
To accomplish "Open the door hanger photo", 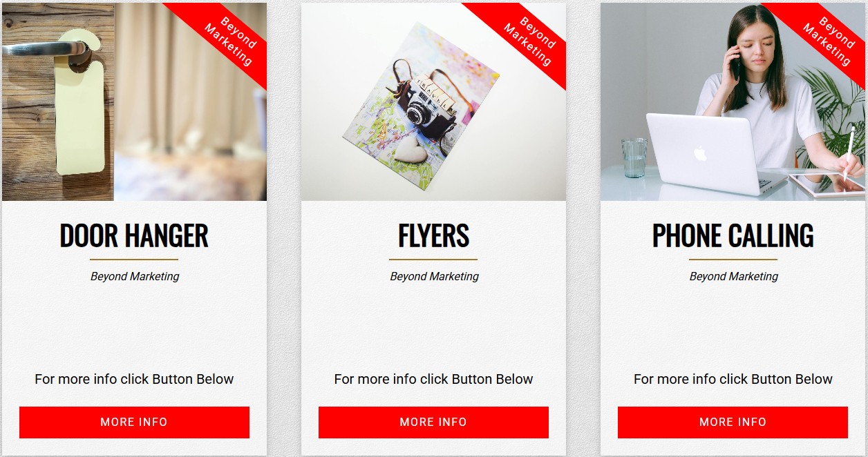I will pyautogui.click(x=134, y=101).
